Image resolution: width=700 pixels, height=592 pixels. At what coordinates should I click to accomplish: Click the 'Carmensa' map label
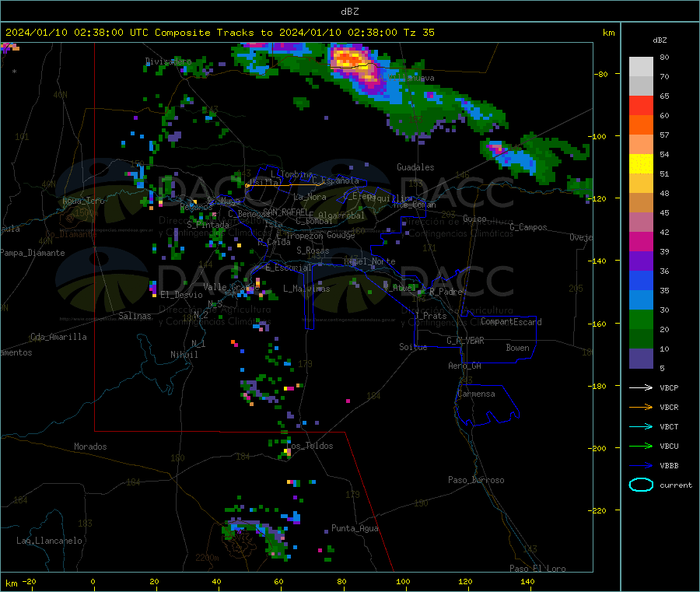476,394
